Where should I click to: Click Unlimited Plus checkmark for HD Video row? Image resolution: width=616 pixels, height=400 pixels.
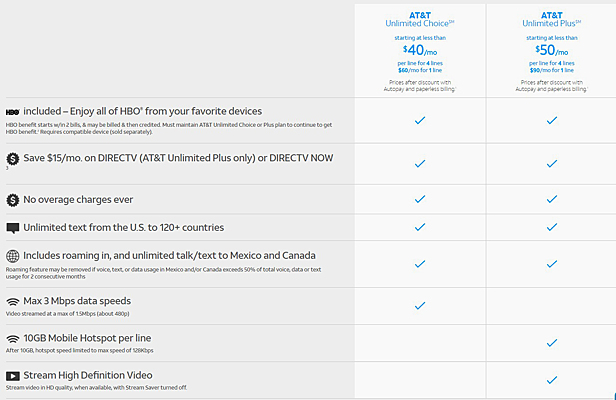coord(551,380)
